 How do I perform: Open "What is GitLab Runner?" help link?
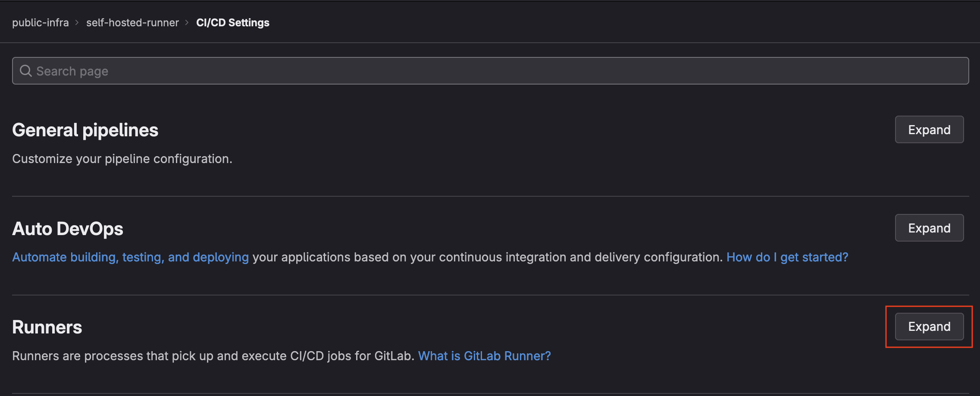484,356
